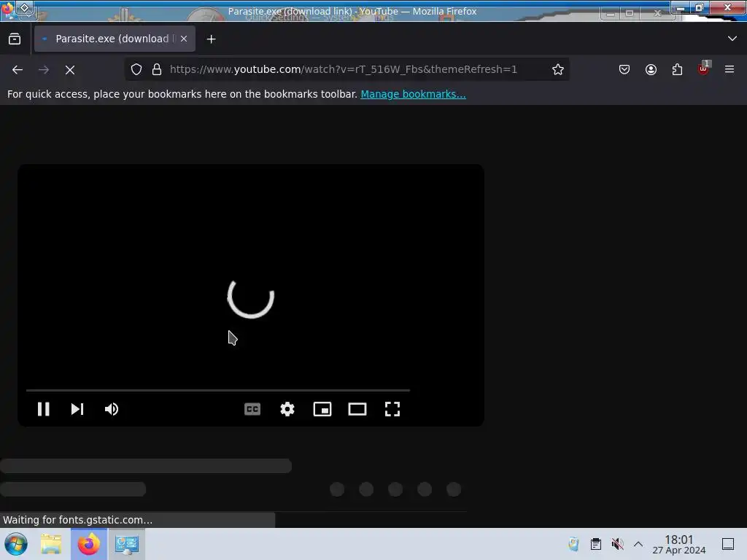Open the extensions panel
Screen dimensions: 747x560
677,69
